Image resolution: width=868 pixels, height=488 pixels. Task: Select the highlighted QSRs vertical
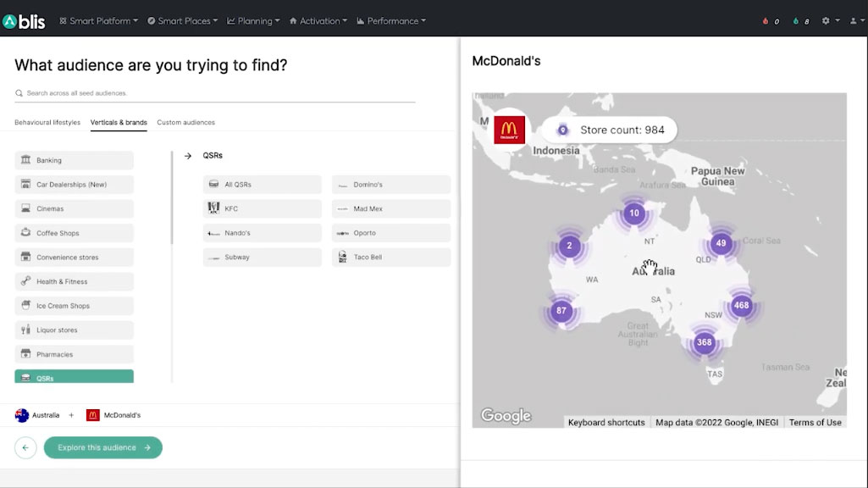75,377
